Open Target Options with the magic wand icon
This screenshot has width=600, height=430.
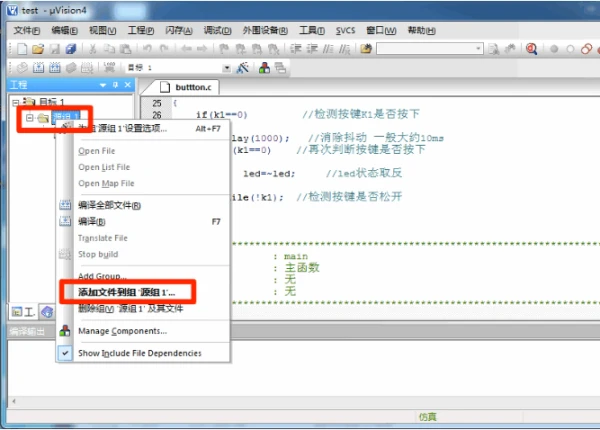[x=243, y=68]
